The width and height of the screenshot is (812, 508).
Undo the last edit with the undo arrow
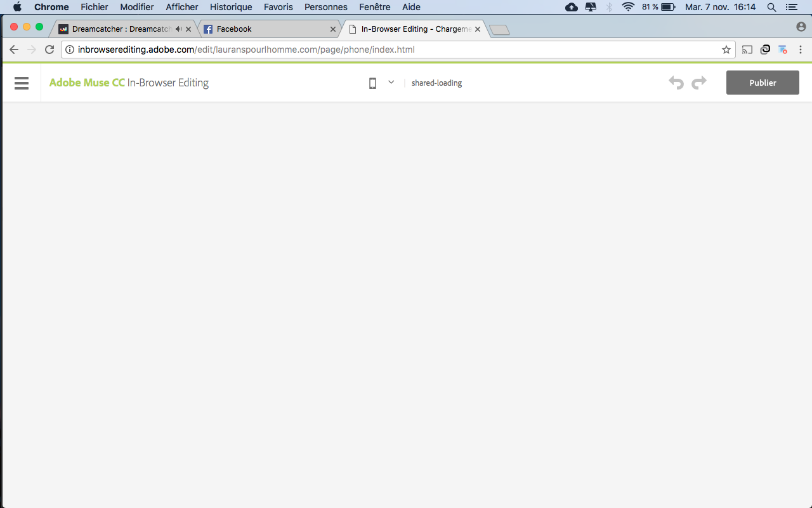click(x=676, y=83)
